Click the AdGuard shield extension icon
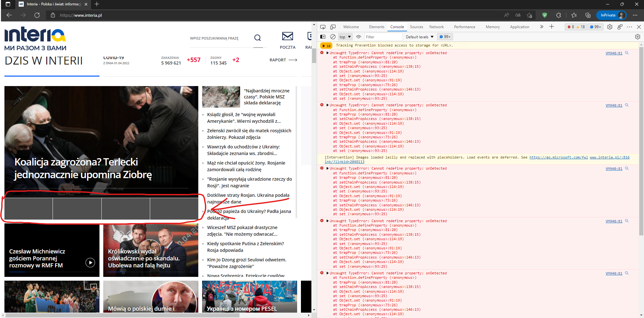The height and width of the screenshot is (318, 644). tap(545, 15)
